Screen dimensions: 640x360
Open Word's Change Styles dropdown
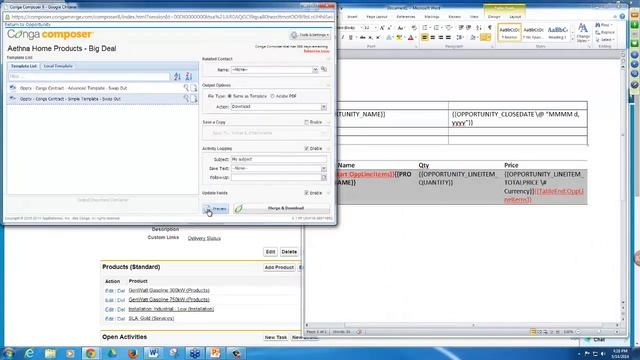[583, 33]
